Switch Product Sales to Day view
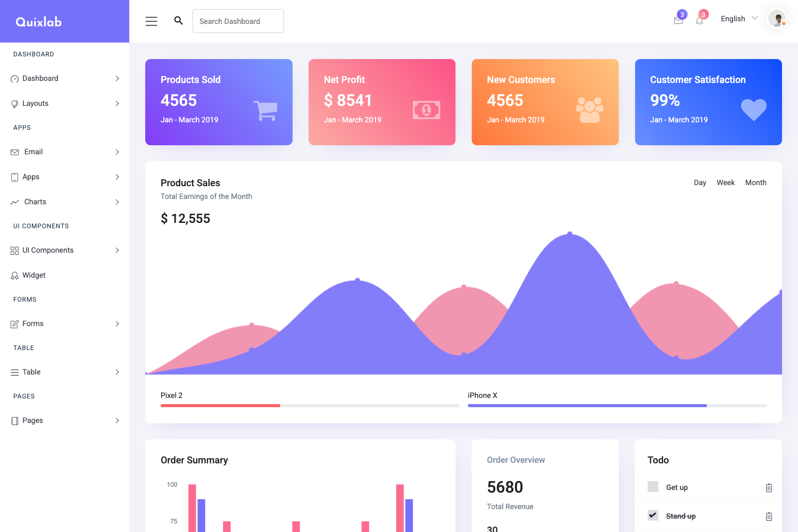Viewport: 798px width, 532px height. click(700, 182)
